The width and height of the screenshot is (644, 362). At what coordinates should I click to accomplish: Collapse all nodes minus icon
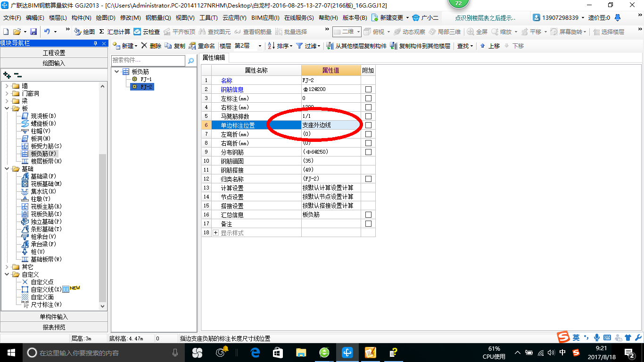pos(18,74)
